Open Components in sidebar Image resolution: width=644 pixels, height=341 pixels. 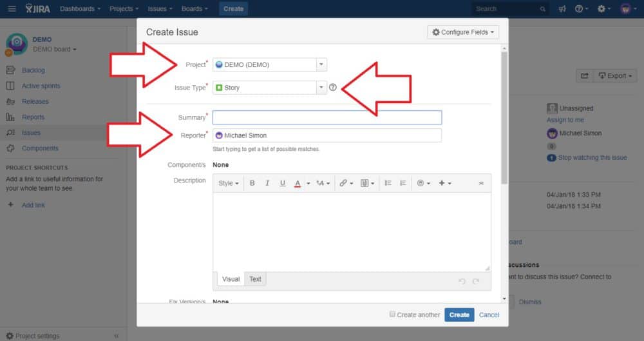[40, 148]
